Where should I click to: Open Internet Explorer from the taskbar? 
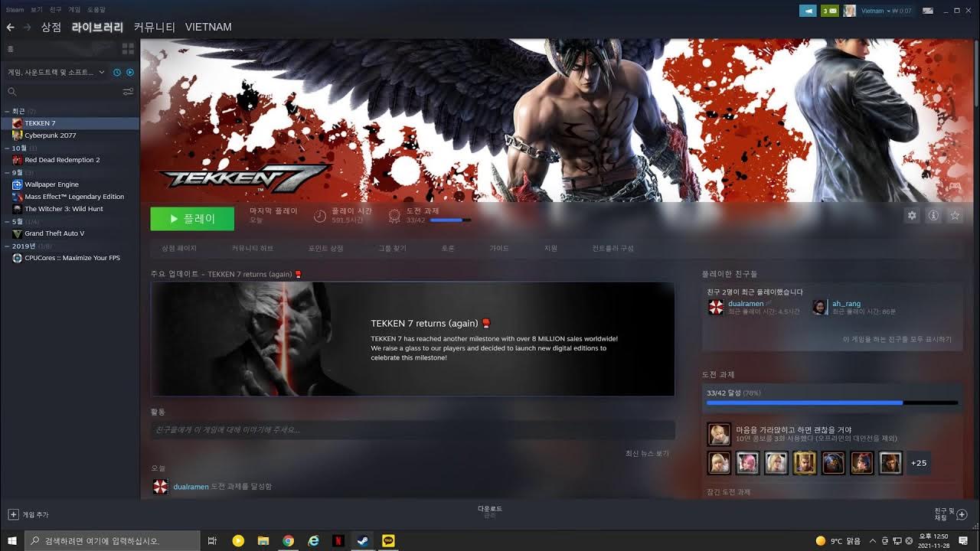pyautogui.click(x=313, y=540)
